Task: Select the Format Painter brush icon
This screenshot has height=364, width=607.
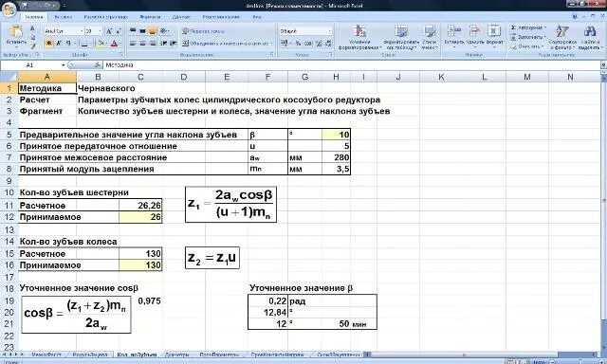Action: 32,46
